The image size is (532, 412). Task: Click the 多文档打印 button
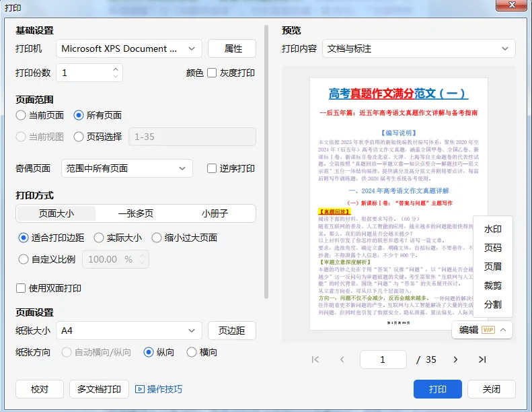[x=99, y=389]
